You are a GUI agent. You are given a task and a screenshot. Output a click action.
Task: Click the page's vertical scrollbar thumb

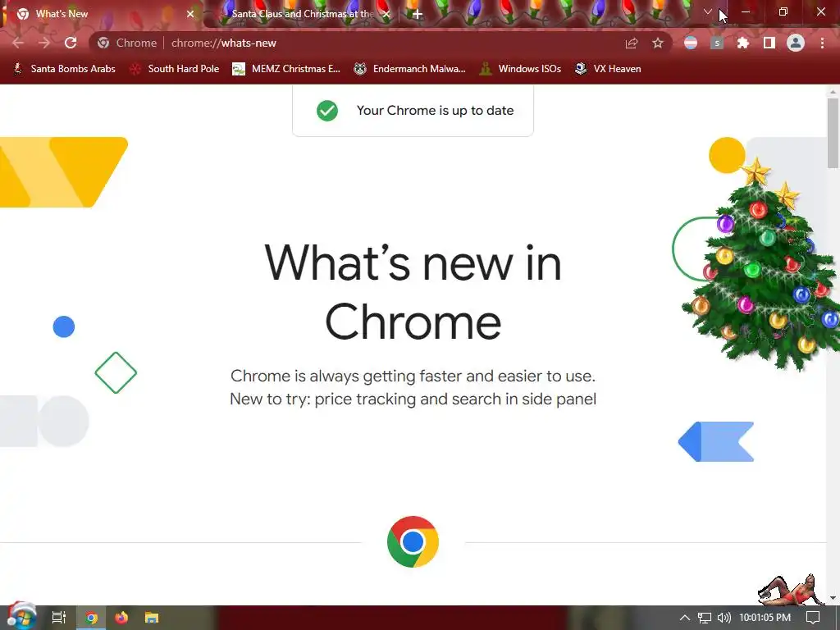tap(833, 133)
